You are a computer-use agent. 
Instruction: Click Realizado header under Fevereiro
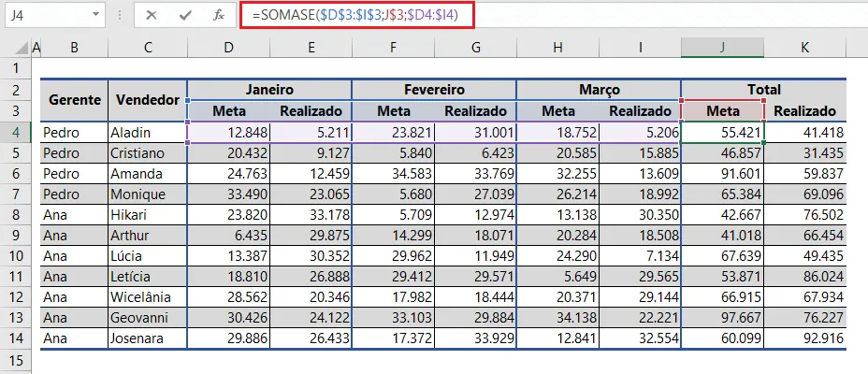[475, 111]
